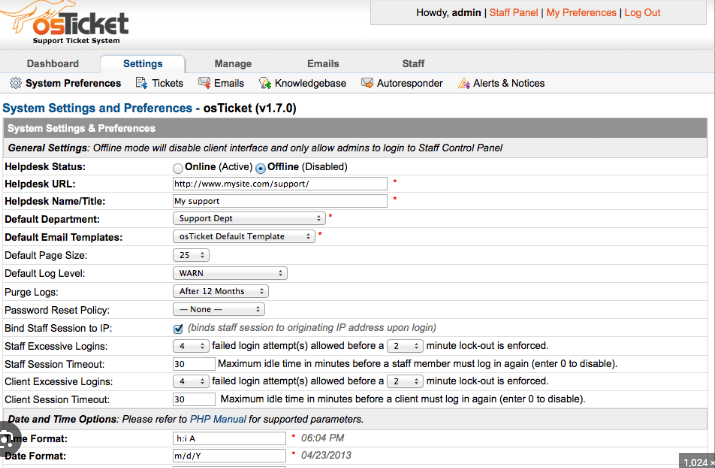This screenshot has width=715, height=468.
Task: Open the Purge Logs dropdown
Action: tap(221, 291)
